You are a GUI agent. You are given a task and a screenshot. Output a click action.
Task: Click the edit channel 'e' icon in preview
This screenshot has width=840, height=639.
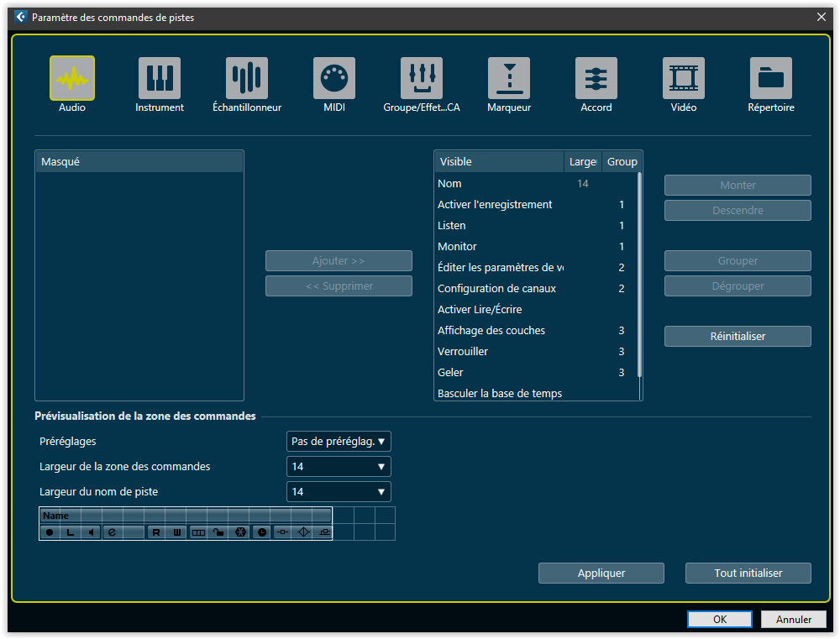click(112, 532)
